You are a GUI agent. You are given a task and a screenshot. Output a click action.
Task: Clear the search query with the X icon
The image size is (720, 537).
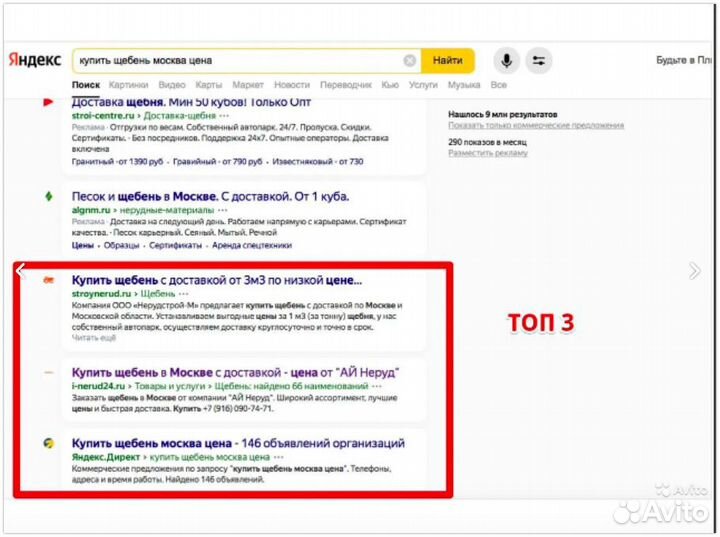click(410, 61)
